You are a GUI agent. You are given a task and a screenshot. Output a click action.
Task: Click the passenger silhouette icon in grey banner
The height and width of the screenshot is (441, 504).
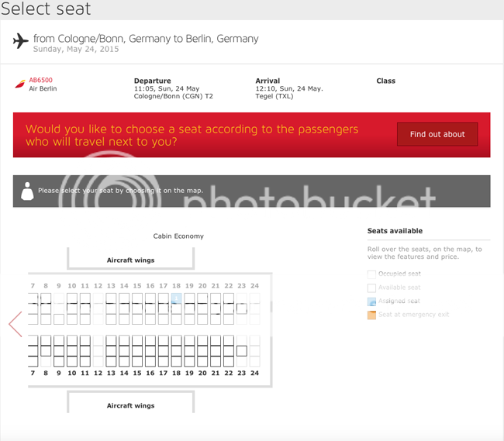tap(26, 191)
